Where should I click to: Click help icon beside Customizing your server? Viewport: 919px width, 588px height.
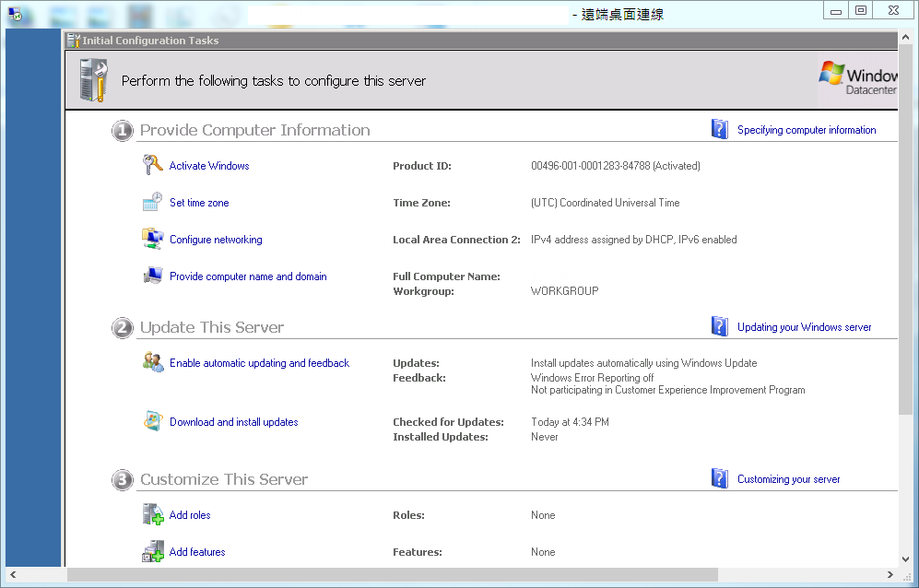(720, 478)
